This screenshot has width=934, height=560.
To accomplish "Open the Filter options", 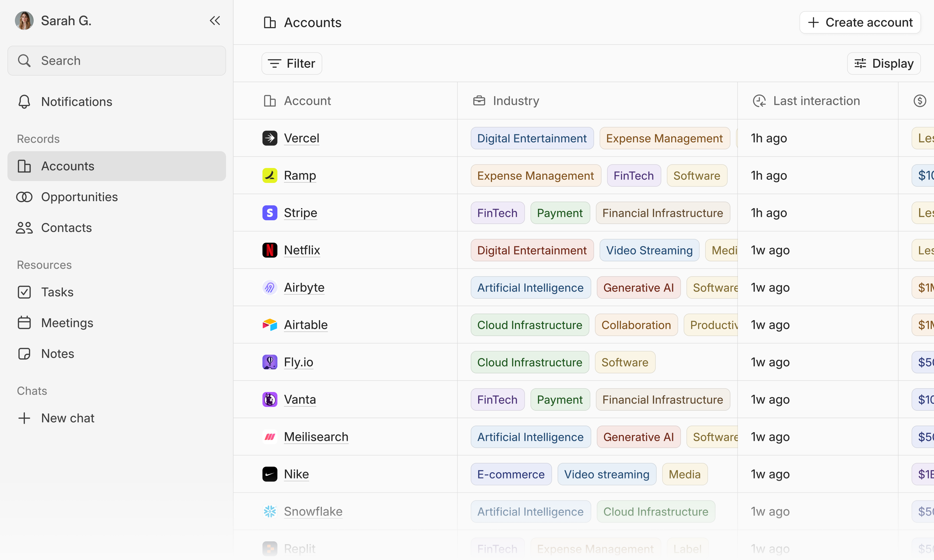I will tap(292, 63).
